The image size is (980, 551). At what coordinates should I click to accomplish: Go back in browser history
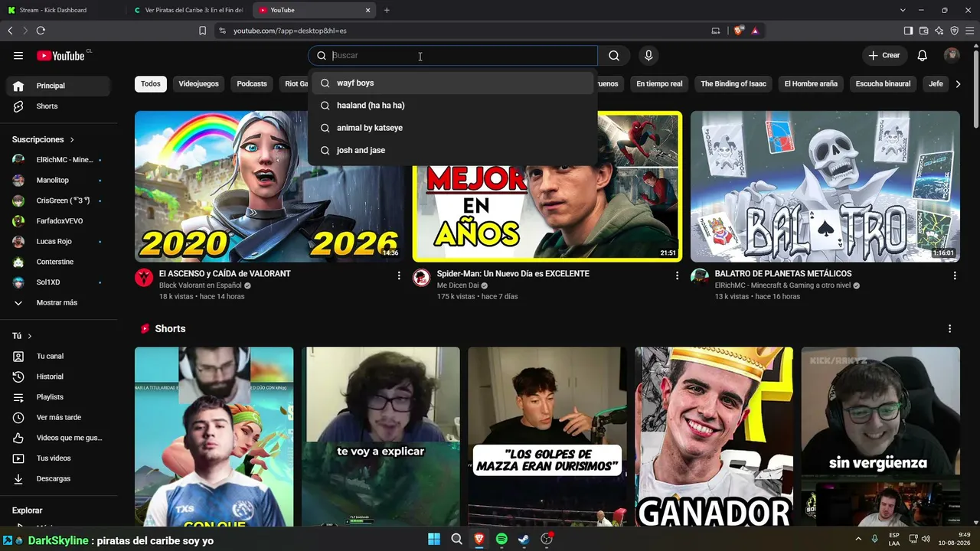pyautogui.click(x=10, y=31)
